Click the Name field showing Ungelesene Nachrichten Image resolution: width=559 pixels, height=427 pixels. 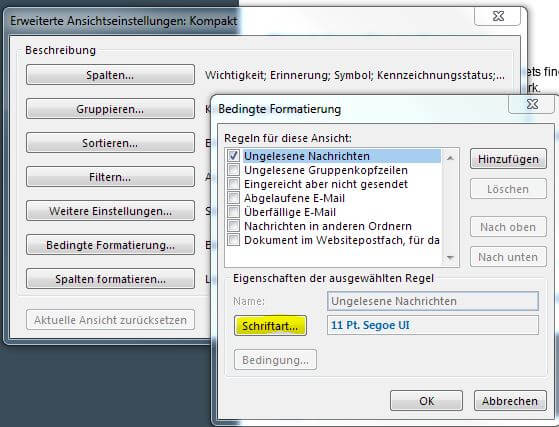(433, 301)
